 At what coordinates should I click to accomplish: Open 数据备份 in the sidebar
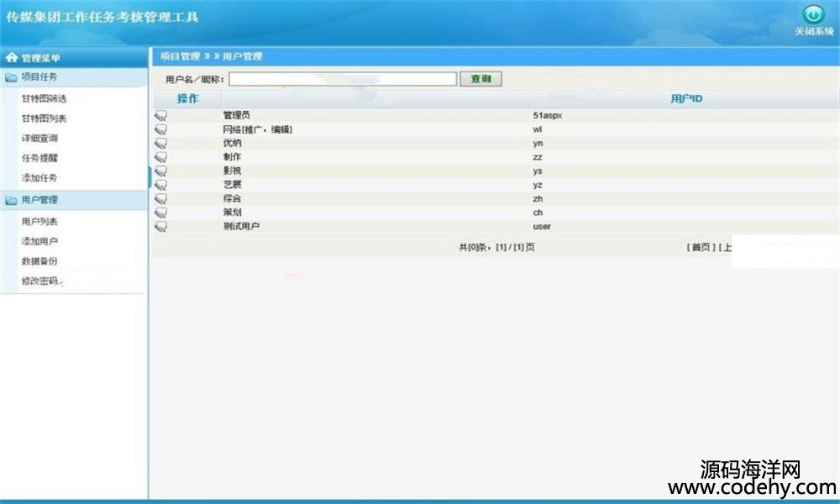click(39, 261)
